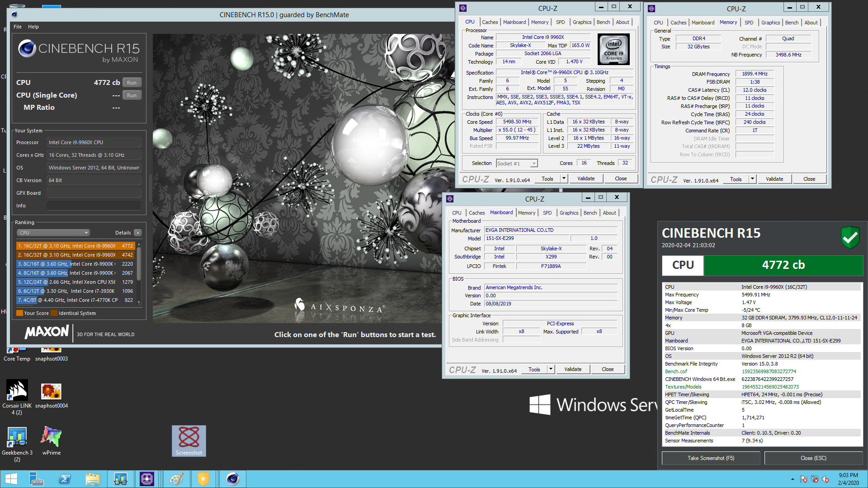Open the Action Center flag tray icon
This screenshot has width=868, height=488.
click(803, 479)
